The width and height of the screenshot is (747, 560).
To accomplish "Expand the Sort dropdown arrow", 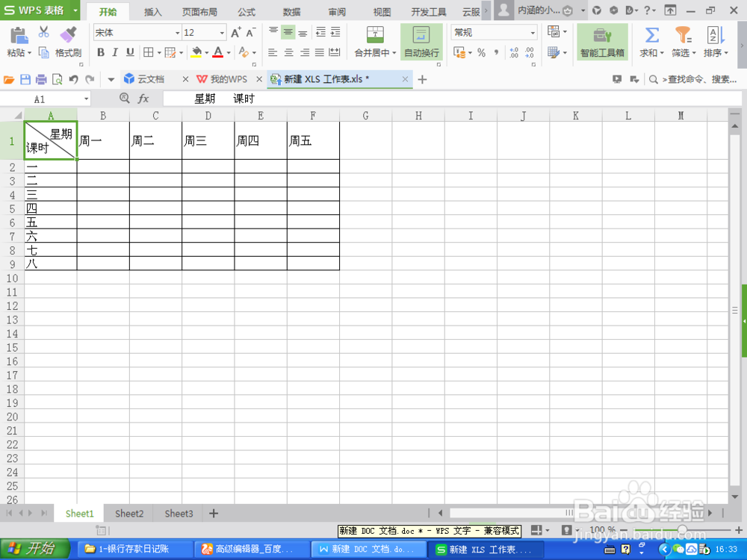I will pos(726,53).
